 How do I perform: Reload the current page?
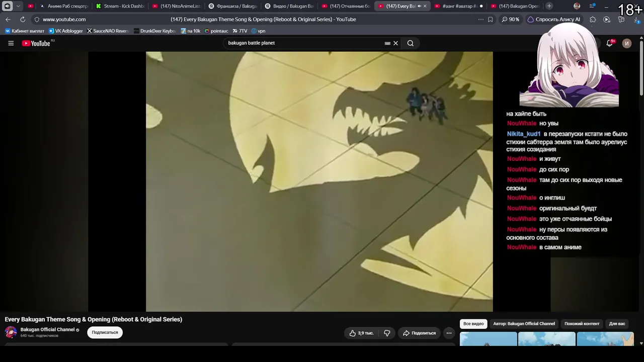point(23,19)
